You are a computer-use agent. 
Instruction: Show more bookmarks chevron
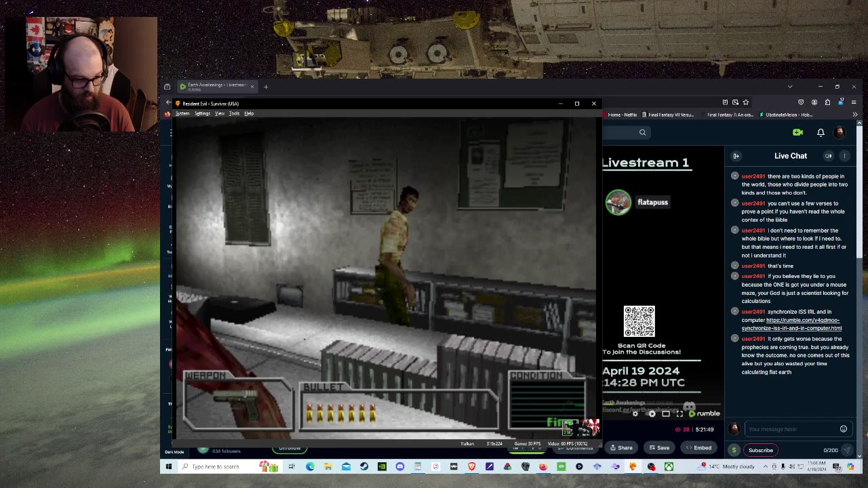click(854, 115)
